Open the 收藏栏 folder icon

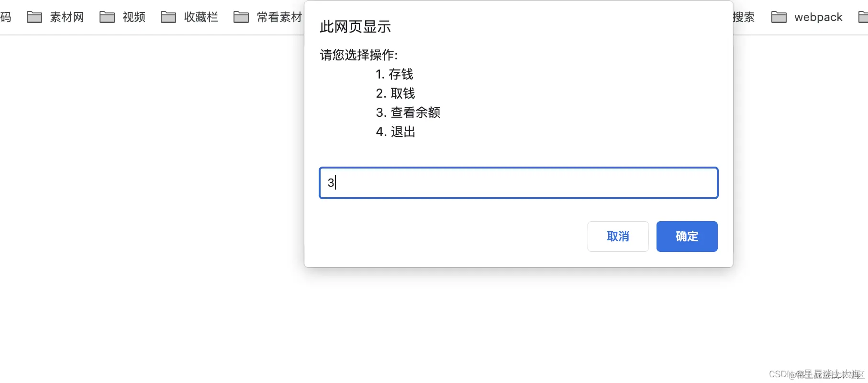point(168,17)
